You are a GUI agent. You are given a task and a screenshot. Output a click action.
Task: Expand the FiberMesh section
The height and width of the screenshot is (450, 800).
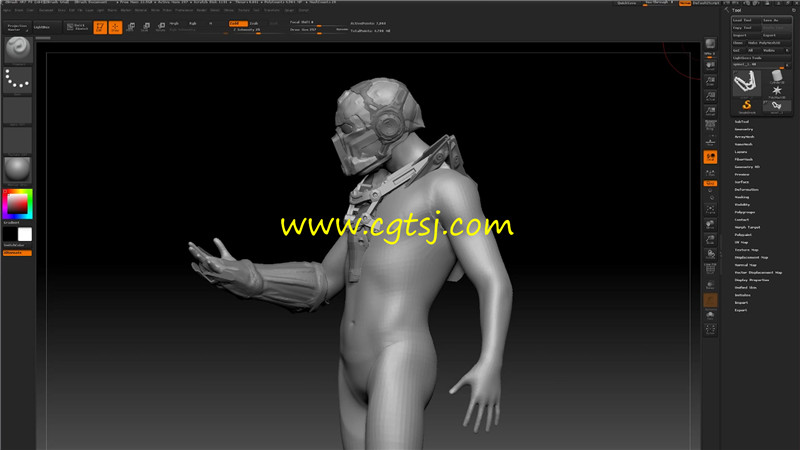tap(744, 160)
